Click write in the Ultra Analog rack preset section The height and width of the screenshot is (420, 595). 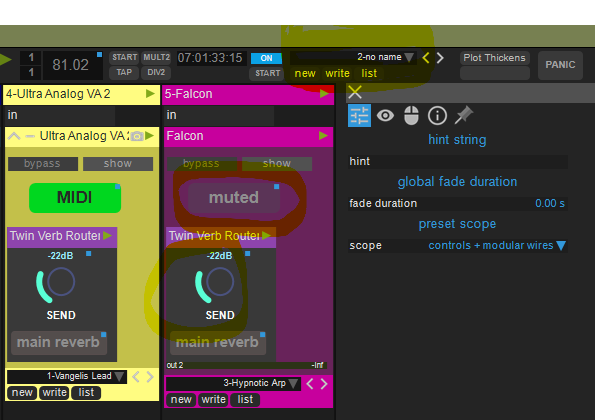[54, 393]
